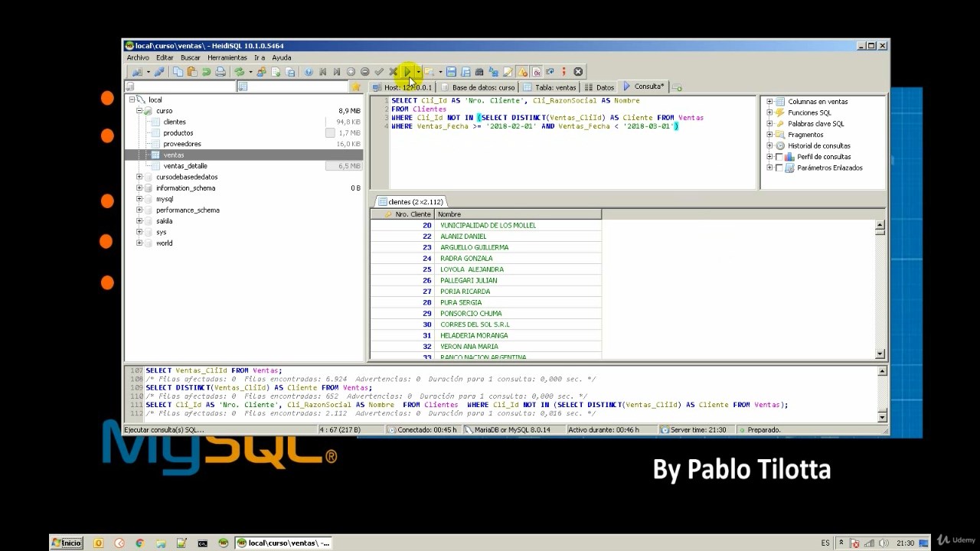Switch to the Datos tab

(x=599, y=87)
